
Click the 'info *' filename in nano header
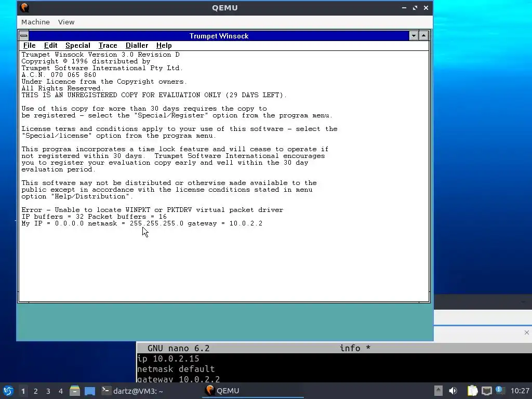coord(355,348)
